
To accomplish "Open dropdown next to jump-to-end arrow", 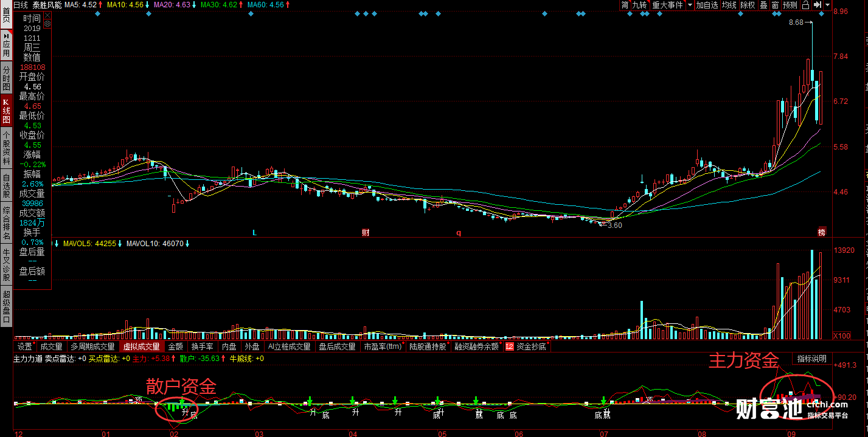I will pyautogui.click(x=827, y=5).
